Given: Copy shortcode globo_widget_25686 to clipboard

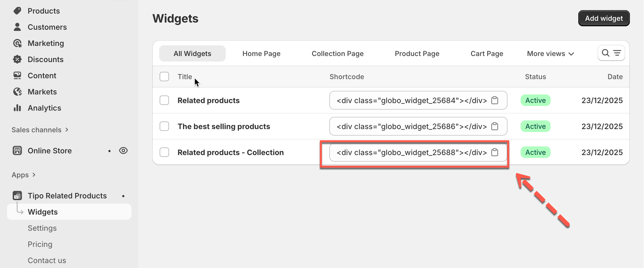Looking at the screenshot, I should click(x=495, y=126).
